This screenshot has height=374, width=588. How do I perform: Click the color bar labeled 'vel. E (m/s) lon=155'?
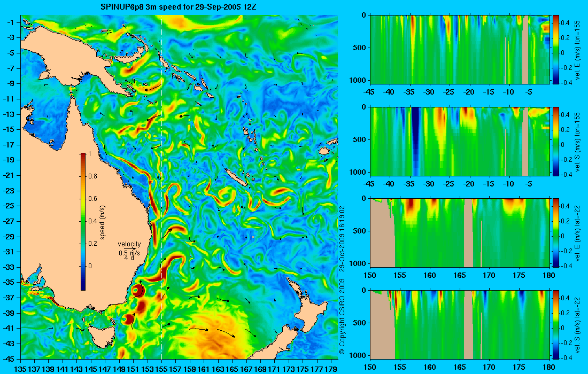[556, 49]
